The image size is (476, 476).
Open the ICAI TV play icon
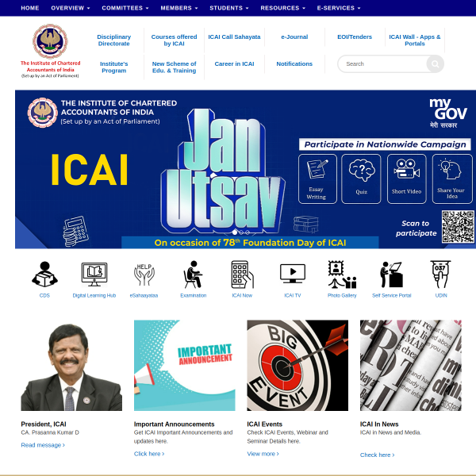[x=292, y=273]
